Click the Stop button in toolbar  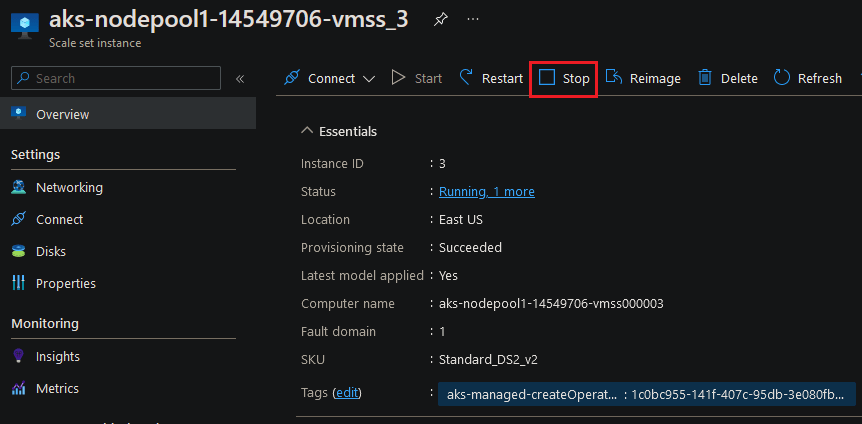(564, 78)
